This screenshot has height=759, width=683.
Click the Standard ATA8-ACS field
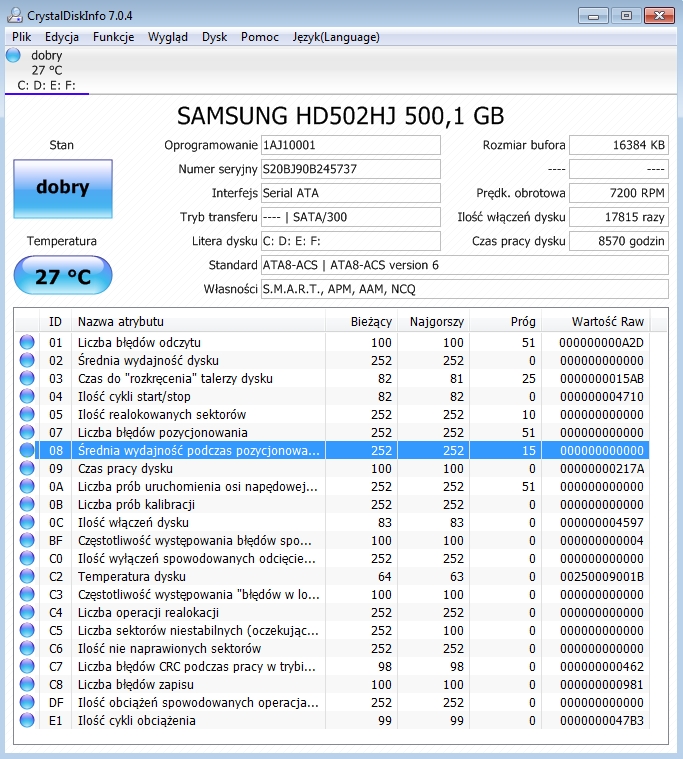tap(465, 265)
